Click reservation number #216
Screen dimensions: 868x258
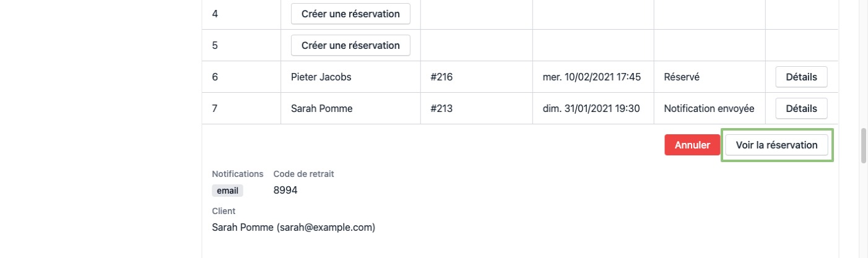pos(441,77)
